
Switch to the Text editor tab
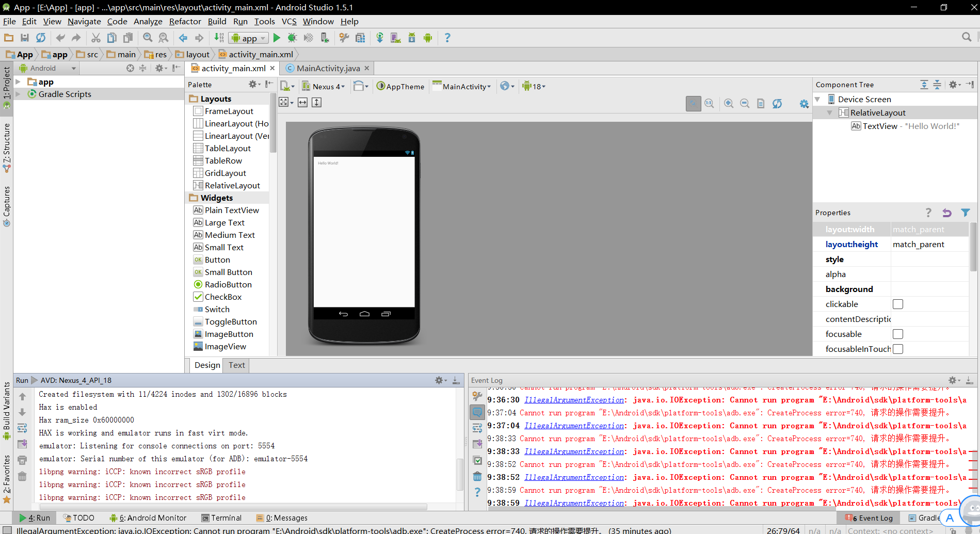coord(237,365)
